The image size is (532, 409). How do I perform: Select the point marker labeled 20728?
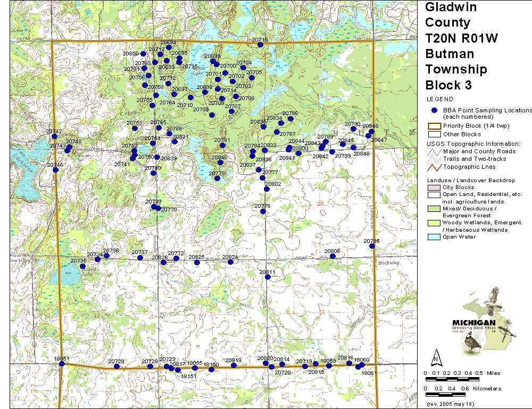click(117, 366)
